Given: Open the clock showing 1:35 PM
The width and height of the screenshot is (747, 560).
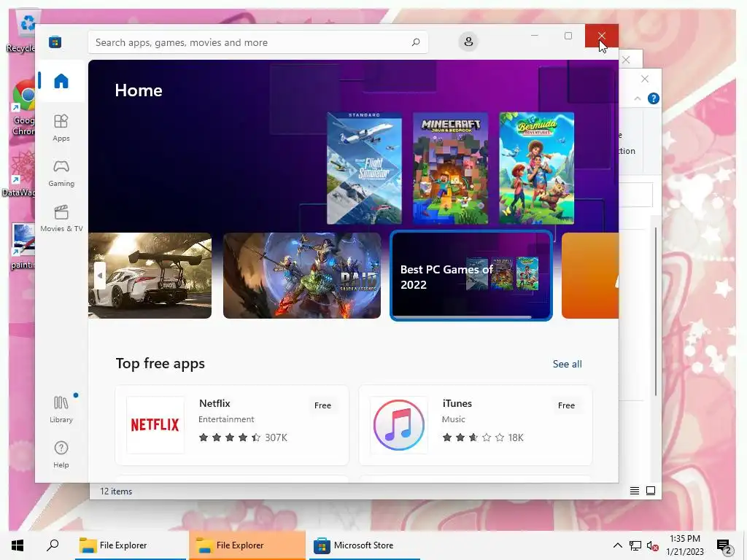Looking at the screenshot, I should 684,545.
